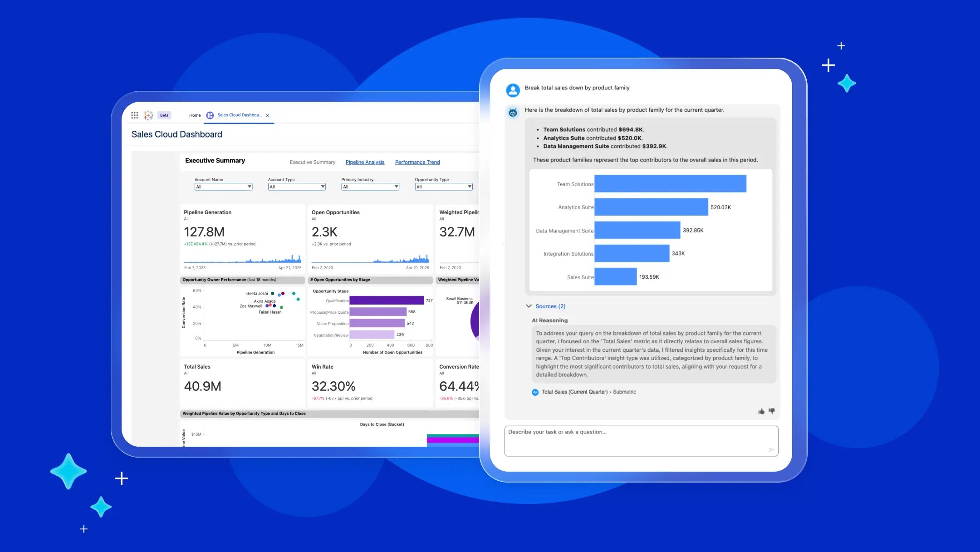The width and height of the screenshot is (980, 552).
Task: Focus the Describe your task input field
Action: (x=641, y=441)
